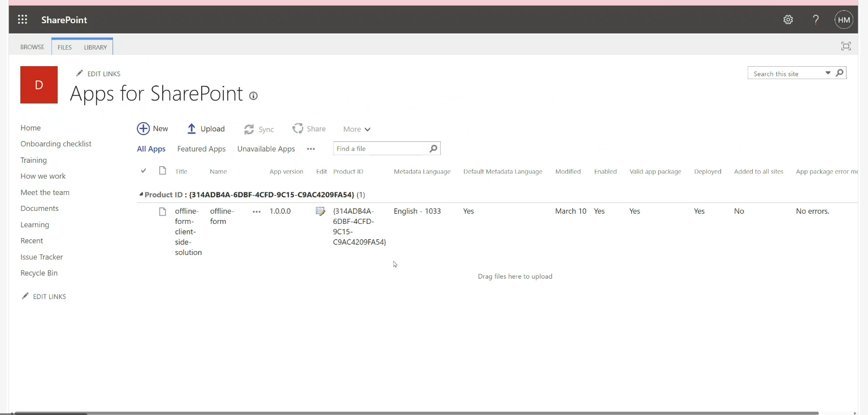
Task: Open the Onboarding checklist link
Action: [x=56, y=144]
